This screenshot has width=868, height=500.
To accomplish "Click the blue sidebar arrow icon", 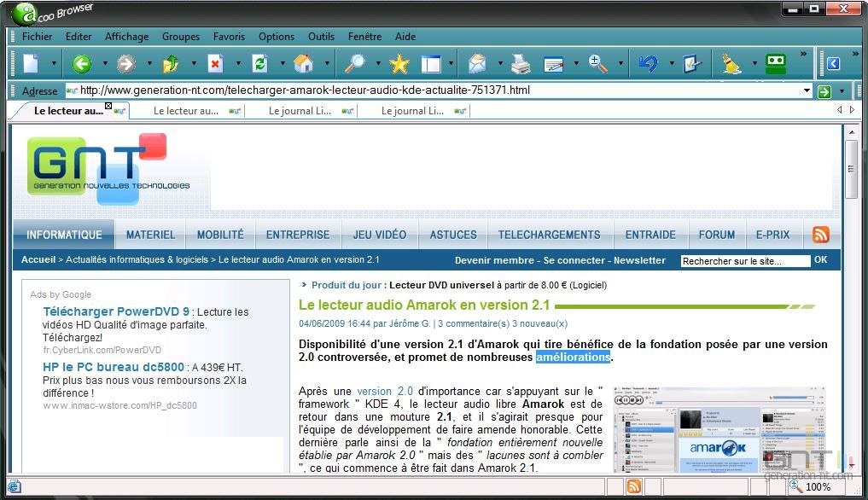I will 834,64.
